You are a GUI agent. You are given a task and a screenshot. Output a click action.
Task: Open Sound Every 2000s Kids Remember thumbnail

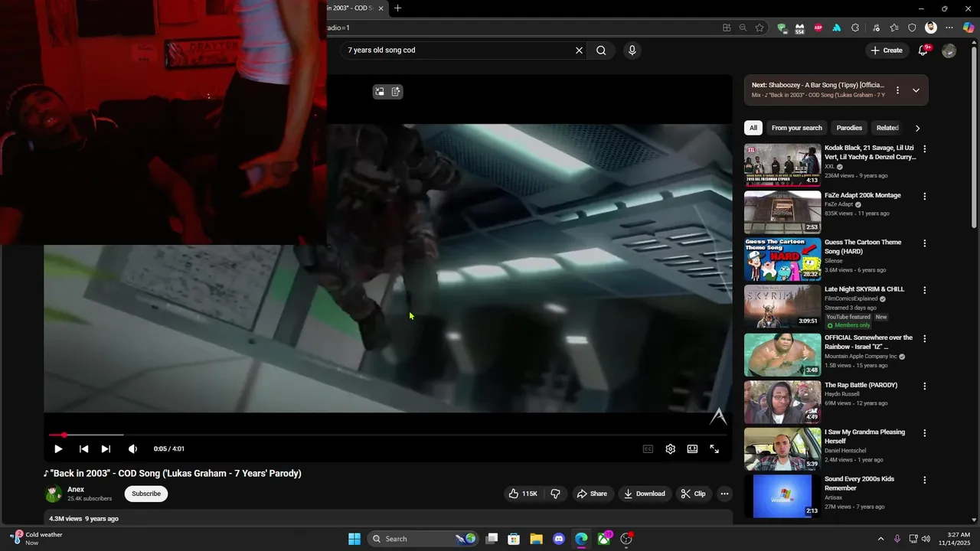point(782,496)
